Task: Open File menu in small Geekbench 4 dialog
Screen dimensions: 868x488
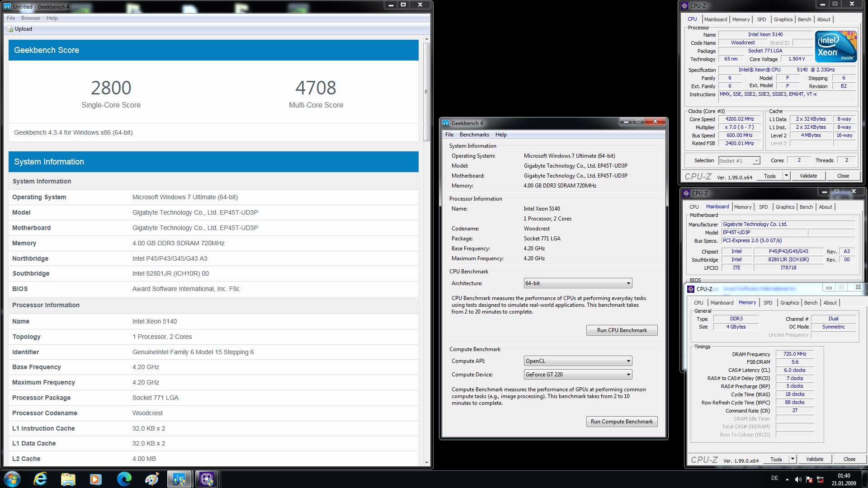Action: pyautogui.click(x=449, y=135)
